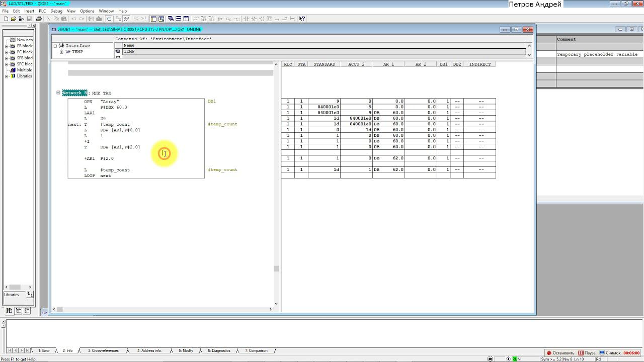Screen dimensions: 644x362
Task: Click the ACCU 2 column header
Action: click(356, 64)
